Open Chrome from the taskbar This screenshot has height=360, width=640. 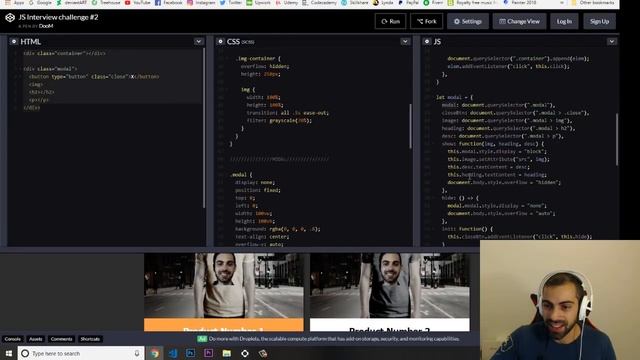155,353
